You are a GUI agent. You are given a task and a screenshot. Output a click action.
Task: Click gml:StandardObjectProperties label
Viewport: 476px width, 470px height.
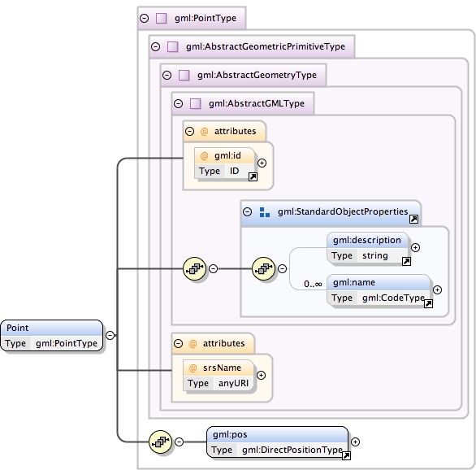tap(343, 211)
